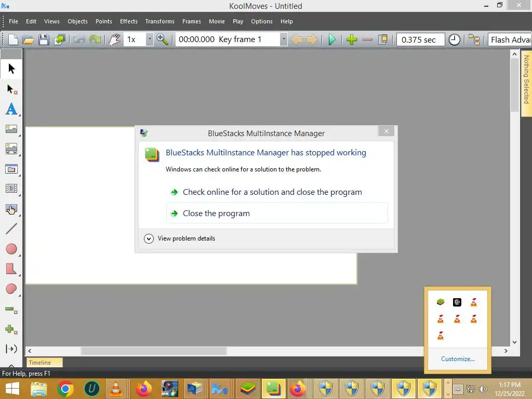Open the Effects menu
532x399 pixels.
pyautogui.click(x=129, y=21)
